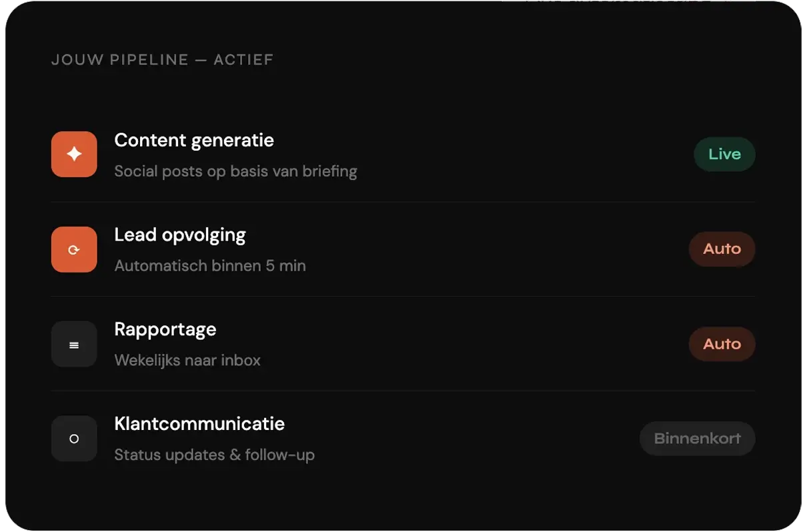This screenshot has height=532, width=809.
Task: Toggle the Auto badge for Lead opvolging
Action: pyautogui.click(x=722, y=249)
